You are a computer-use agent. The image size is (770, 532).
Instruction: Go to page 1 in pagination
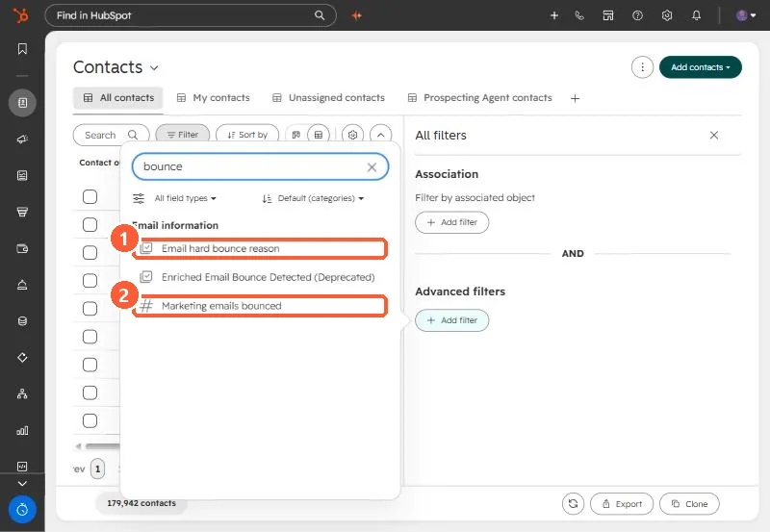(x=98, y=469)
